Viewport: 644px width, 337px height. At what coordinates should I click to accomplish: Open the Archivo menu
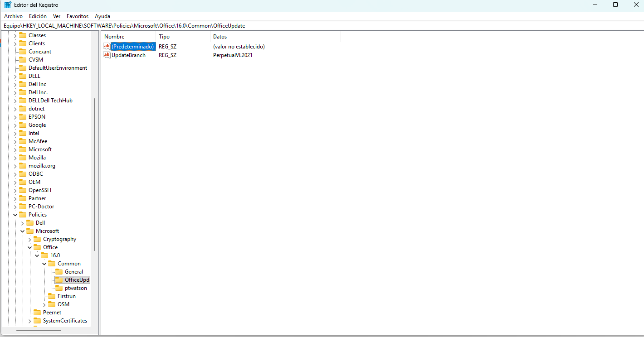pyautogui.click(x=13, y=16)
